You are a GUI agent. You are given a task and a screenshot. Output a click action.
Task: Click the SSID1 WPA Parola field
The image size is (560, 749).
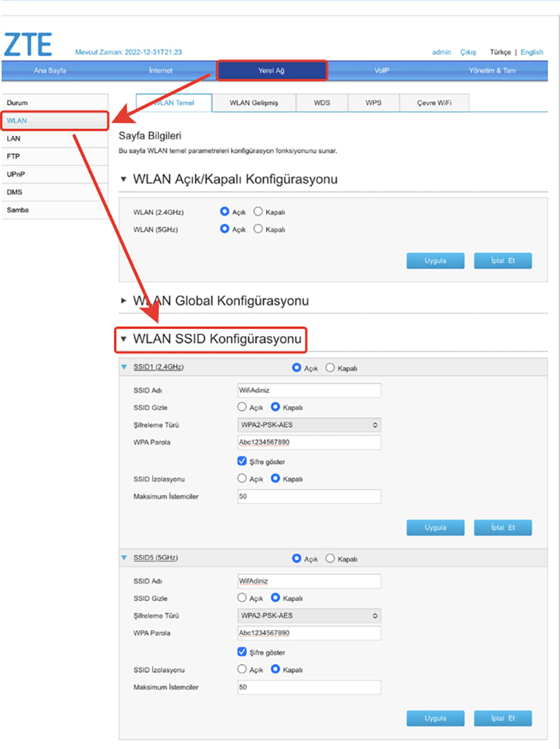click(309, 442)
